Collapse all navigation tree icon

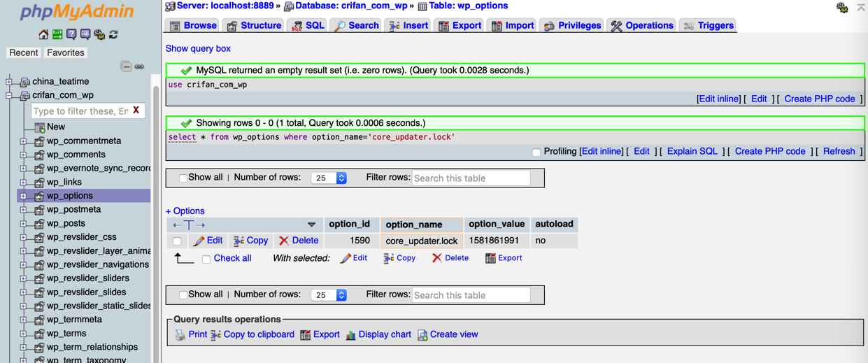[x=126, y=66]
